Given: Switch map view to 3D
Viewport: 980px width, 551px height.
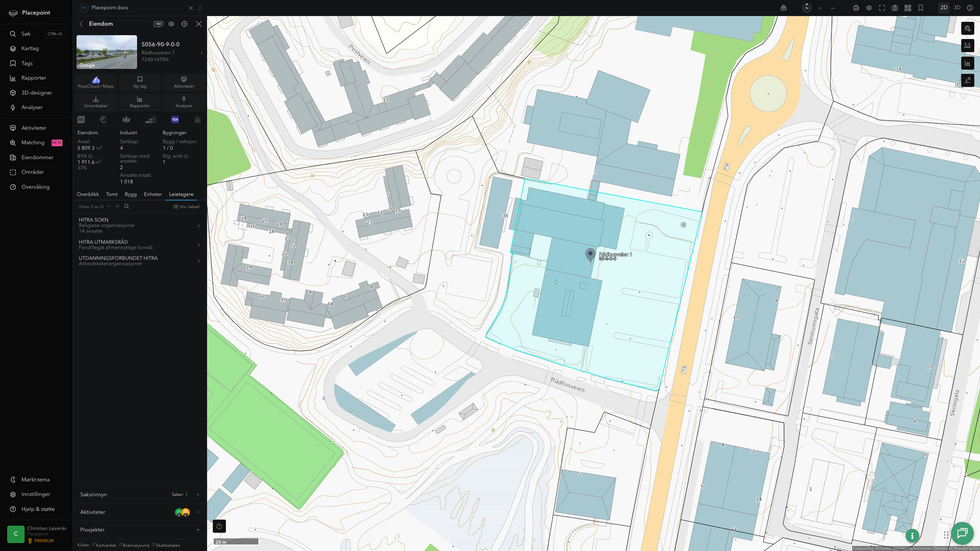Looking at the screenshot, I should (x=957, y=8).
